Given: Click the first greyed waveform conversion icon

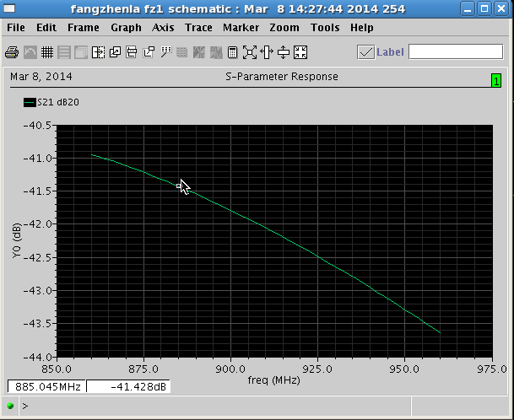Looking at the screenshot, I should 199,52.
